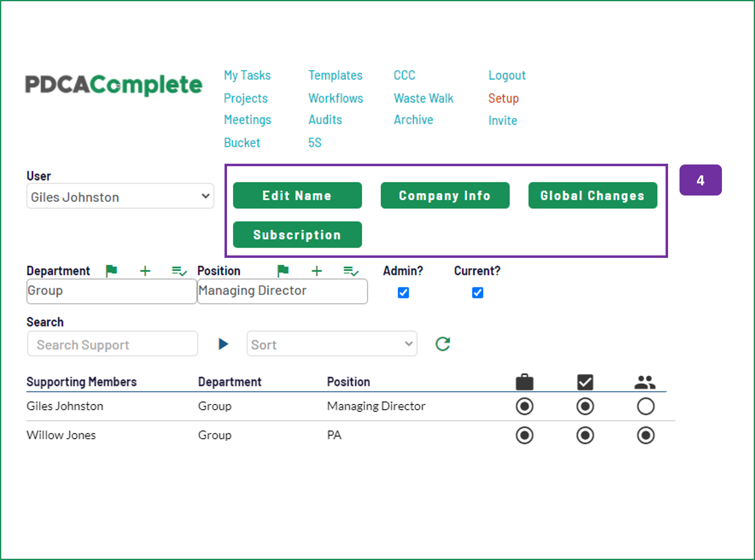Screen dimensions: 755x560
Task: Click Willow Jones in Supporting Members
Action: (x=61, y=435)
